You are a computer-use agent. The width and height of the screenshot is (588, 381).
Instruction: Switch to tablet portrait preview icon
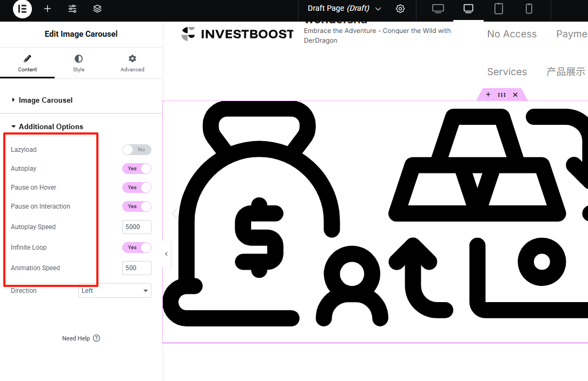499,9
